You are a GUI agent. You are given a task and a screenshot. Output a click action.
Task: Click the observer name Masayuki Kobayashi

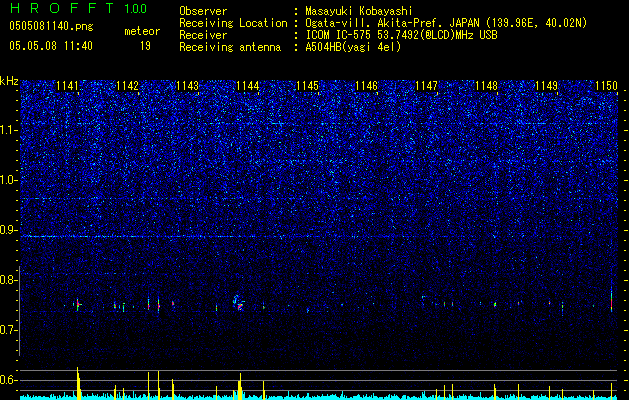coord(359,11)
